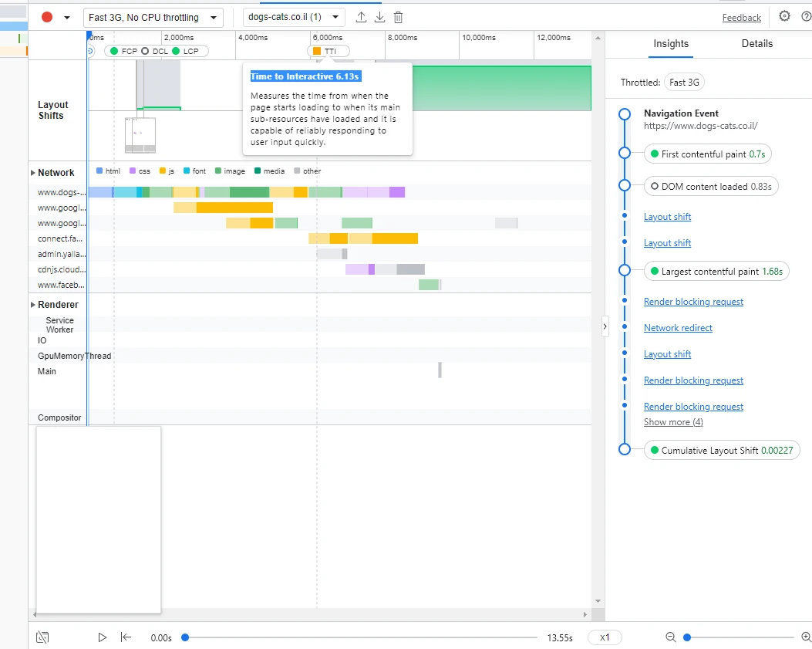Toggle the screenshots icon in bottom bar
812x649 pixels.
42,637
